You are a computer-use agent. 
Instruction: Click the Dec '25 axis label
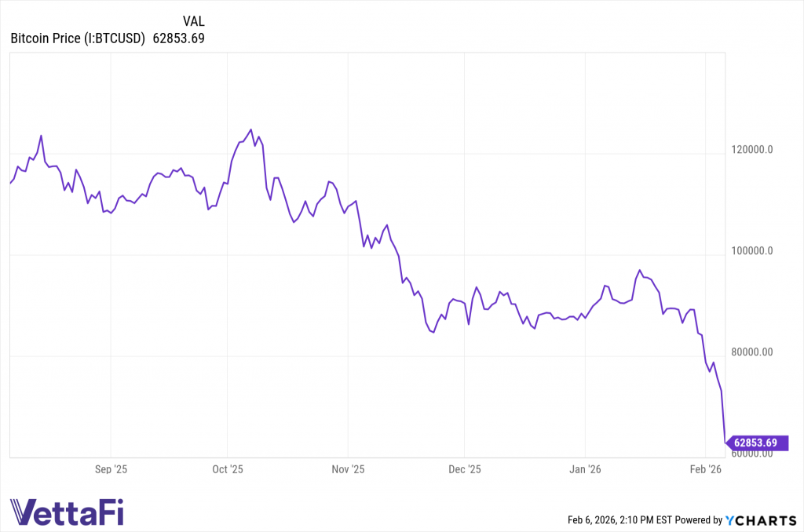(464, 469)
